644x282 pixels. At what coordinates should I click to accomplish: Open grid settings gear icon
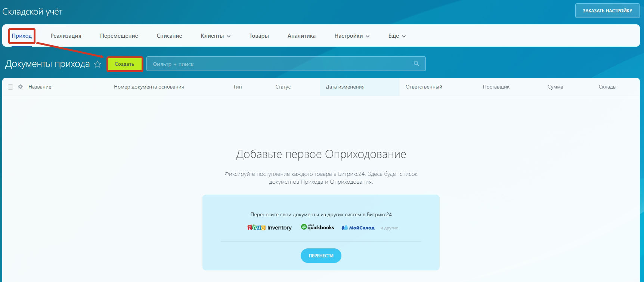coord(21,87)
